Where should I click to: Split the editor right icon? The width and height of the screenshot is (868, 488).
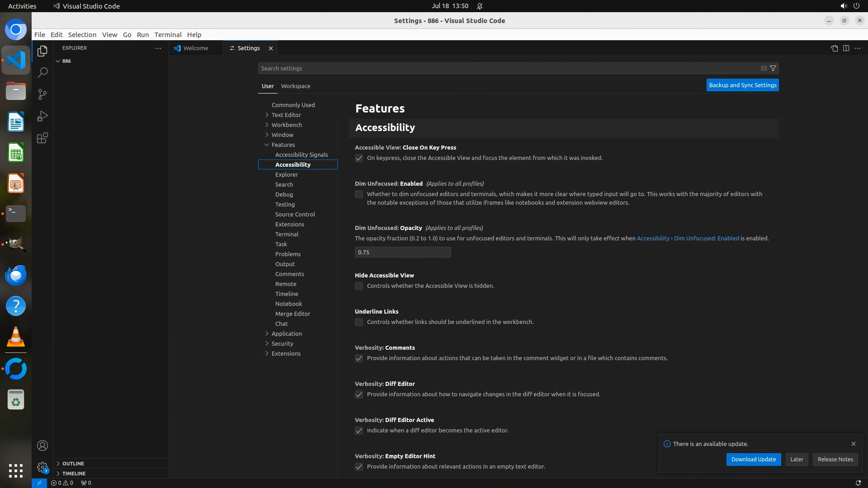pyautogui.click(x=846, y=48)
